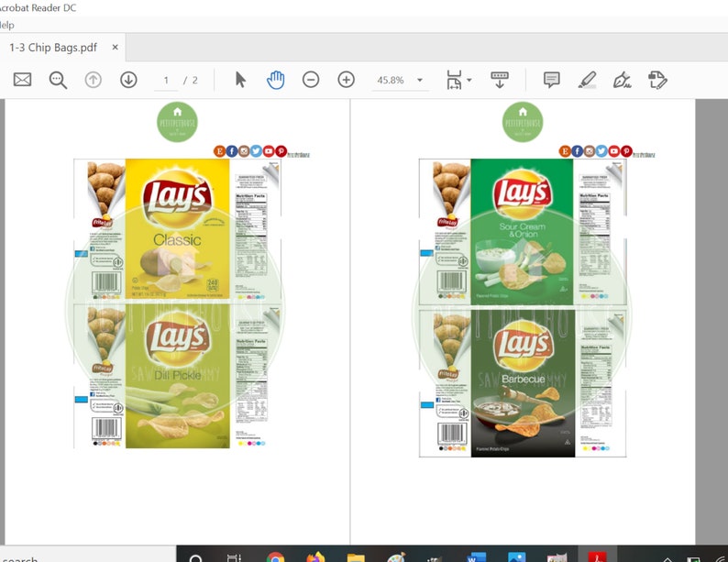Image resolution: width=728 pixels, height=562 pixels.
Task: Switch to 1-3 Chip Bags.pdf tab
Action: [x=53, y=48]
